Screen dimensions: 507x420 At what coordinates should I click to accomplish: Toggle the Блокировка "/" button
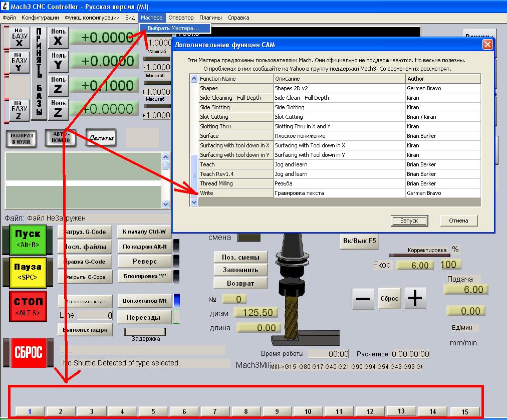pos(144,276)
